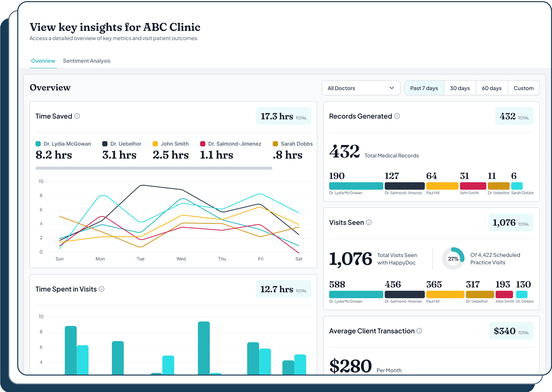Switch to the Sentiment Analysis tab
This screenshot has width=552, height=392.
point(86,61)
